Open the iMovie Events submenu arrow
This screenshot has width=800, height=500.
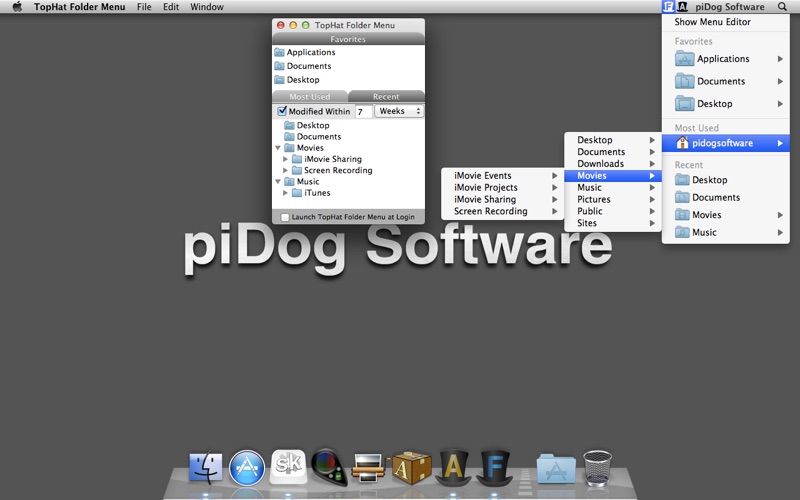pyautogui.click(x=554, y=176)
